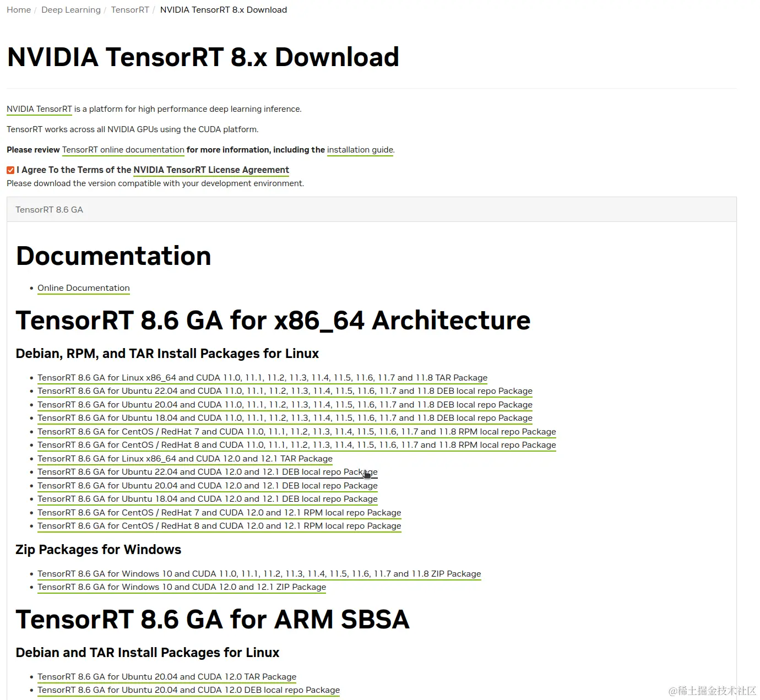Viewport: 760px width, 700px height.
Task: Open the TensorRT breadcrumb link
Action: [x=129, y=9]
